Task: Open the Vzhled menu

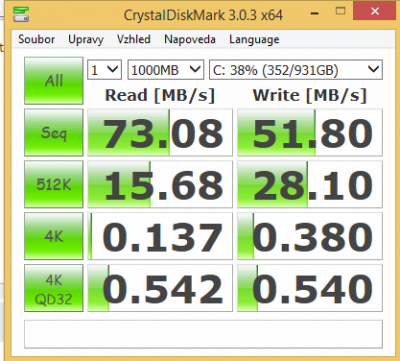Action: (134, 39)
